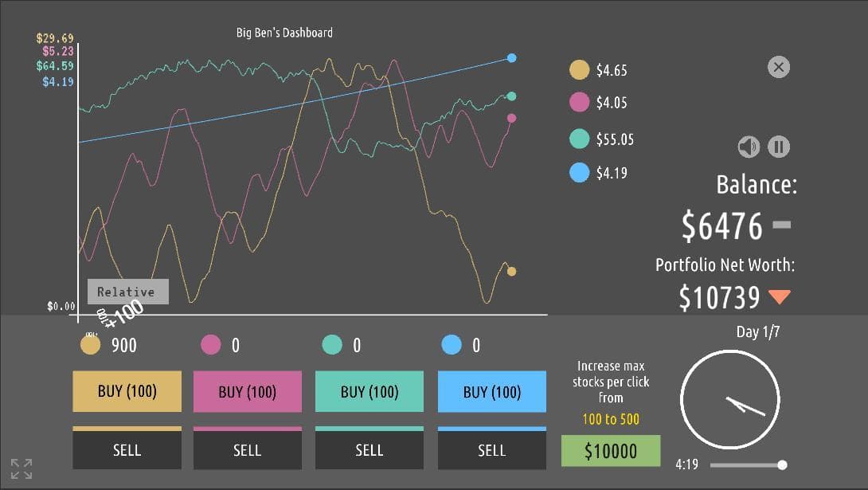Mute the game sound with speaker icon

click(749, 147)
